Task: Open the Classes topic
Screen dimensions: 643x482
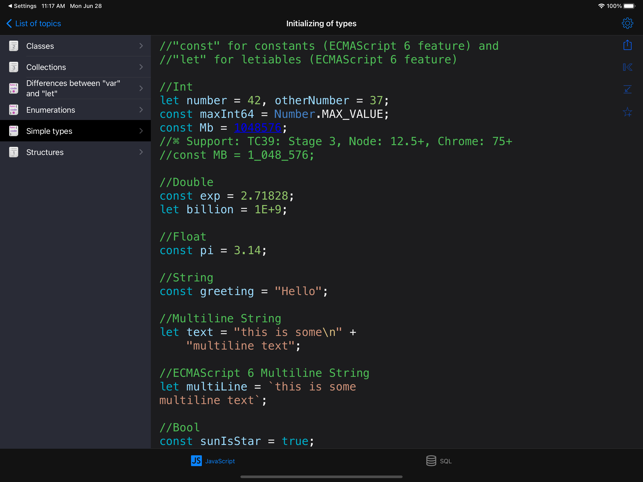Action: [75, 46]
